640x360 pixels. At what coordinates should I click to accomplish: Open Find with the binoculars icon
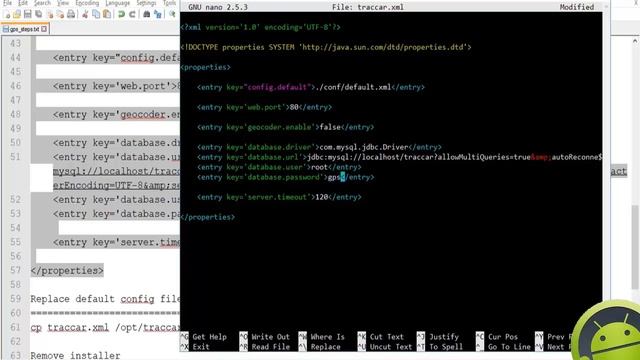[x=147, y=14]
